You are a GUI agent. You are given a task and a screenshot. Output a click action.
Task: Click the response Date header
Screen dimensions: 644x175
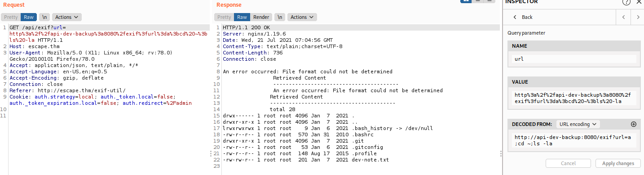click(278, 40)
